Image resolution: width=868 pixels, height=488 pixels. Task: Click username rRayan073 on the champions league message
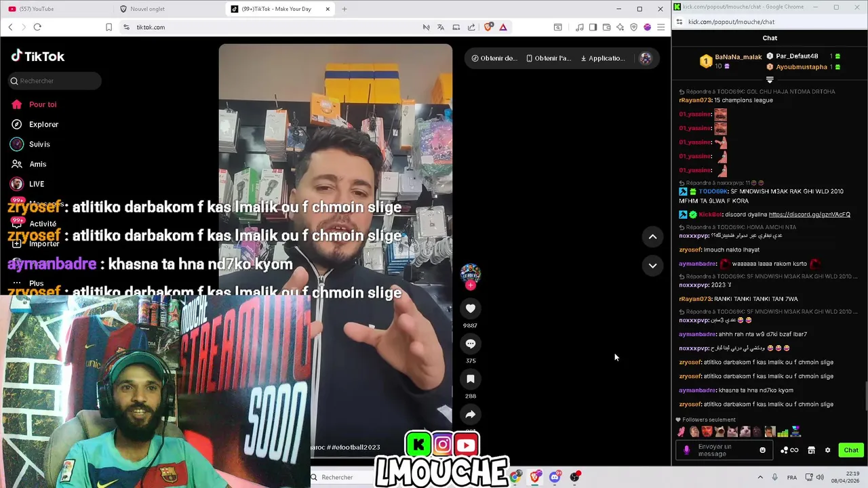coord(694,100)
